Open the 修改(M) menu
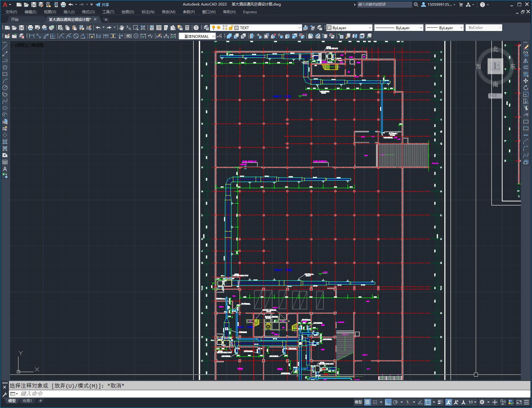The width and height of the screenshot is (532, 408). point(168,12)
